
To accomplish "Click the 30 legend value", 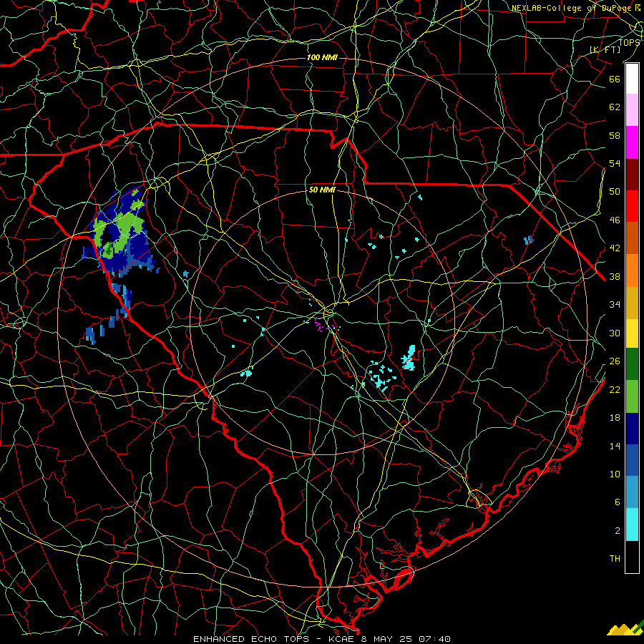I will (615, 333).
